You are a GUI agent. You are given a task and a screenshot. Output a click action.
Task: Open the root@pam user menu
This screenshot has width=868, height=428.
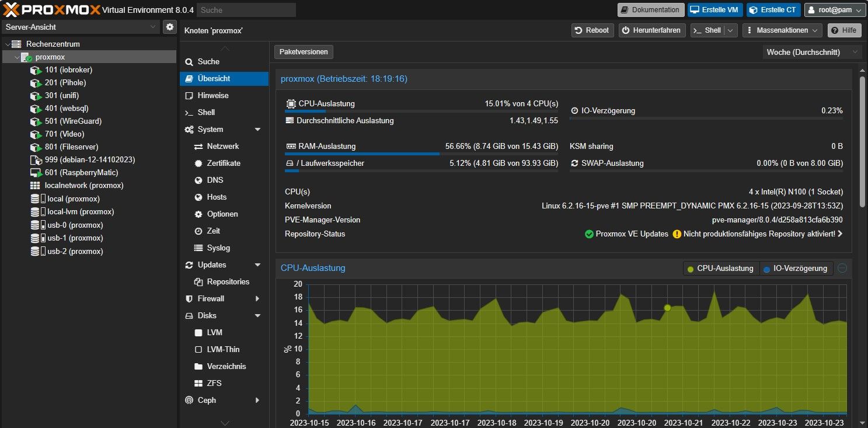(x=835, y=10)
